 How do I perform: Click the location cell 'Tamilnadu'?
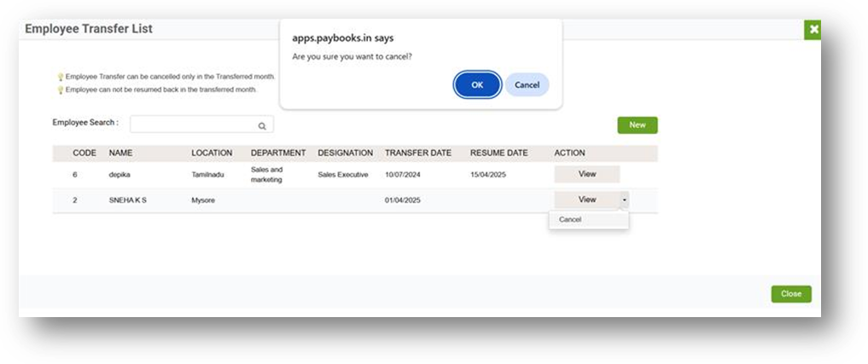tap(207, 175)
